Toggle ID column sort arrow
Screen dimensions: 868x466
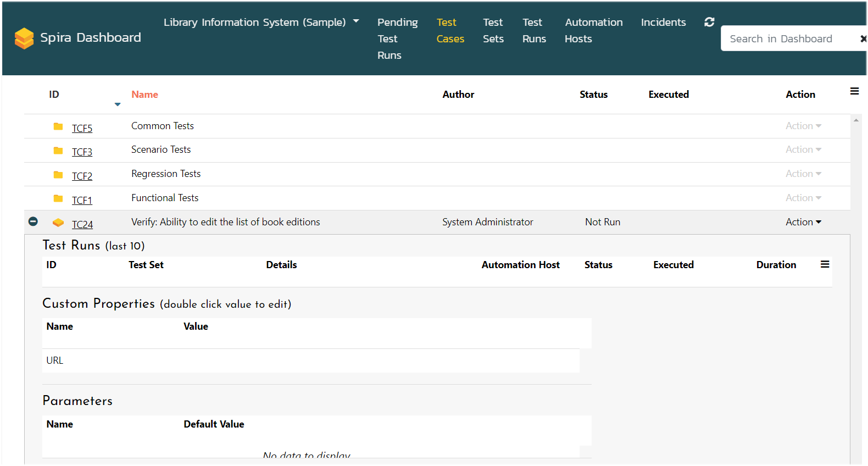pyautogui.click(x=118, y=104)
